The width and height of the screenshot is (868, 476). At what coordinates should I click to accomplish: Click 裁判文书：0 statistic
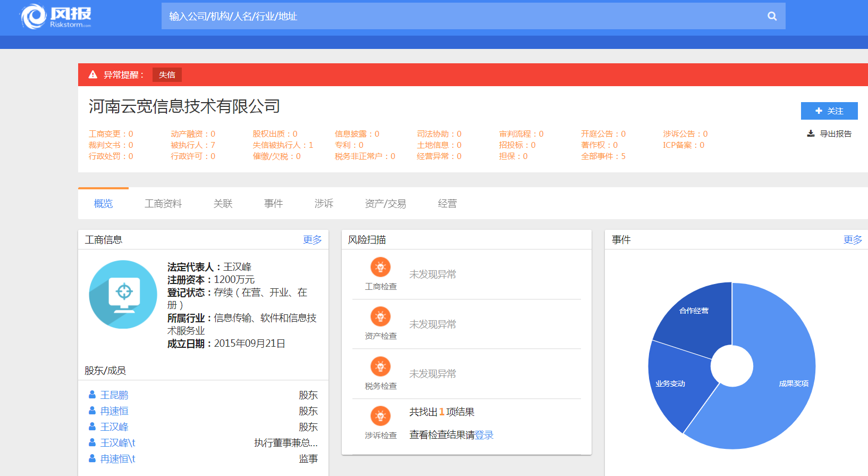(x=111, y=145)
